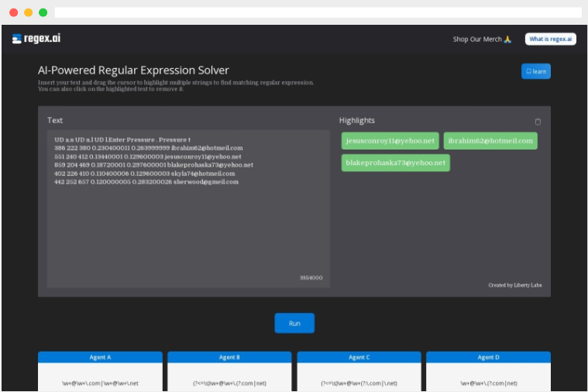Screen dimensions: 588x392
Task: Open the Shop Our Merch link
Action: (482, 39)
